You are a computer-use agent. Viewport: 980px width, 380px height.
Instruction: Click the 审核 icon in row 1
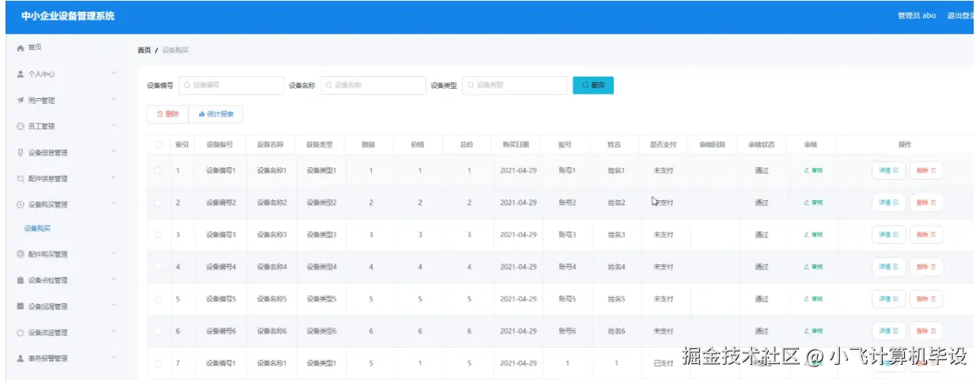pyautogui.click(x=807, y=170)
